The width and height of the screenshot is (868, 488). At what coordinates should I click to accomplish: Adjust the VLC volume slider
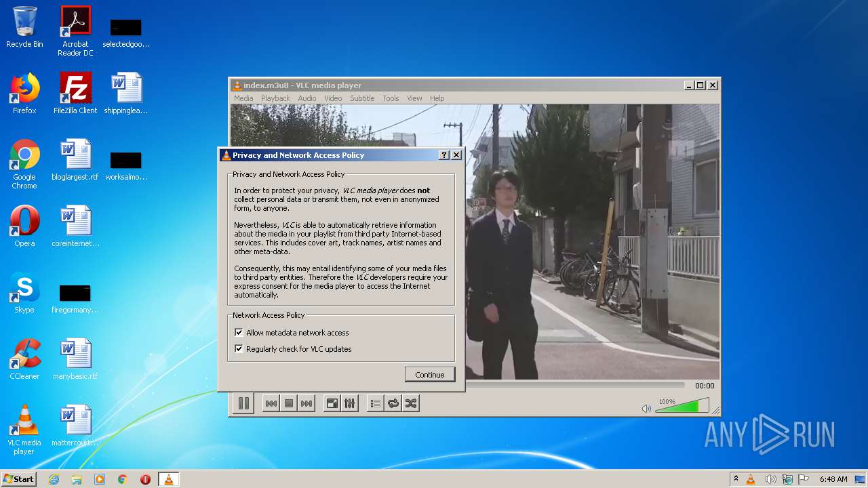682,406
